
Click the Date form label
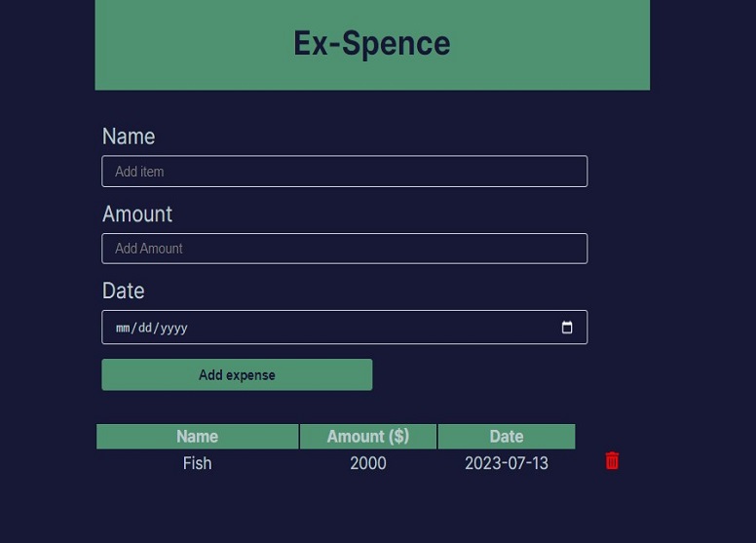point(123,291)
